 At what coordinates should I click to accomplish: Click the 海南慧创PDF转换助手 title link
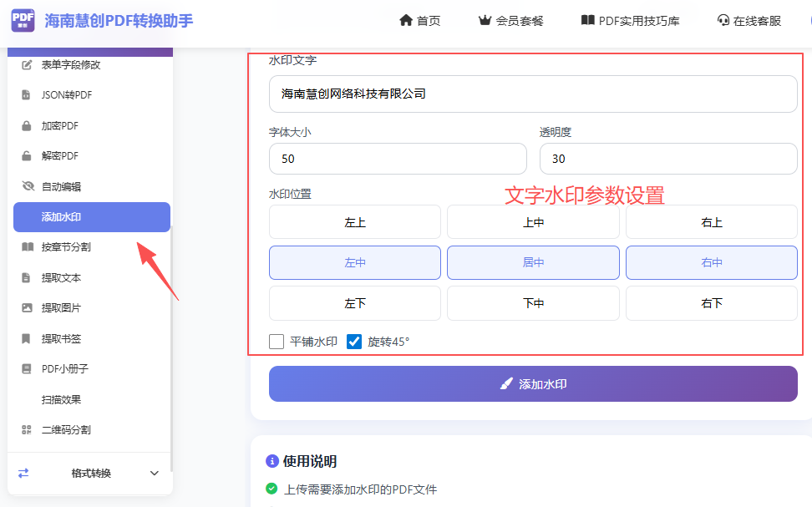(x=119, y=21)
